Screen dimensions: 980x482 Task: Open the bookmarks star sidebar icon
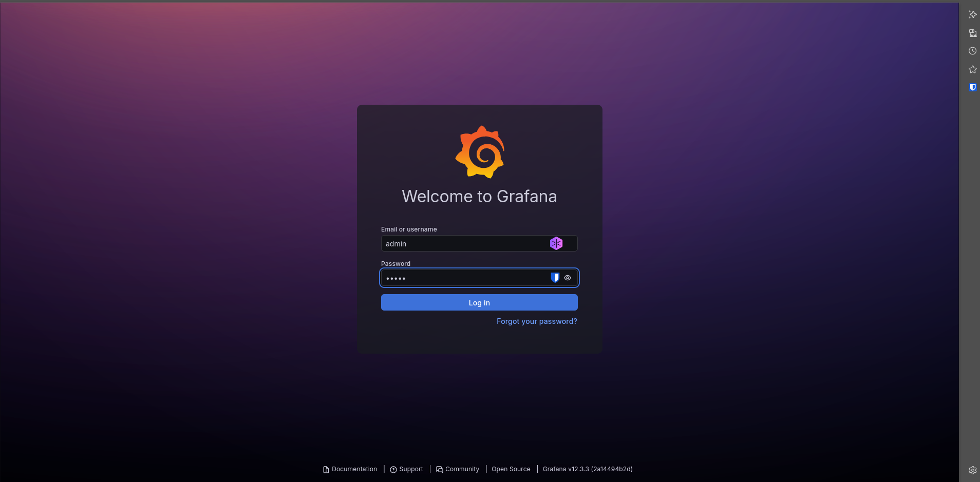tap(972, 69)
